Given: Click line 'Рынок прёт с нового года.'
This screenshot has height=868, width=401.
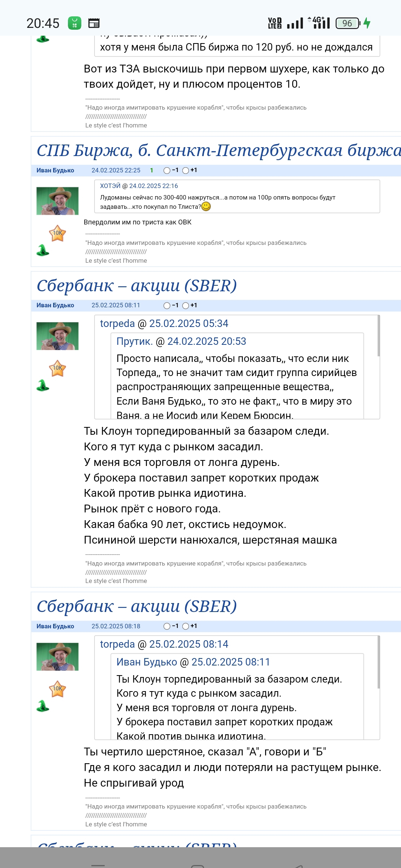Looking at the screenshot, I should tap(152, 509).
